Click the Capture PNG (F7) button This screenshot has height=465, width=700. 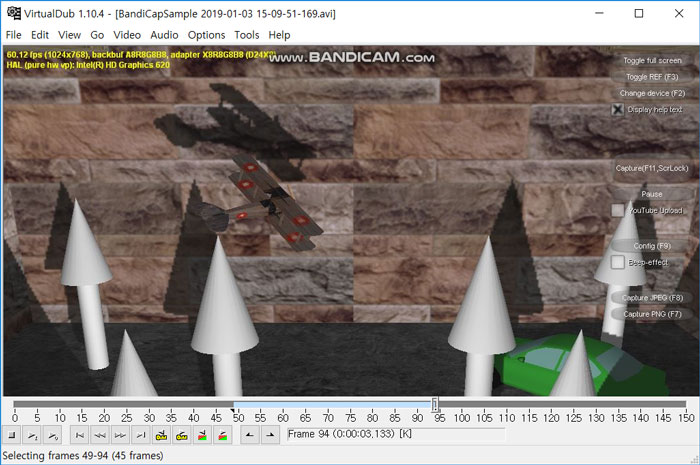(x=652, y=314)
